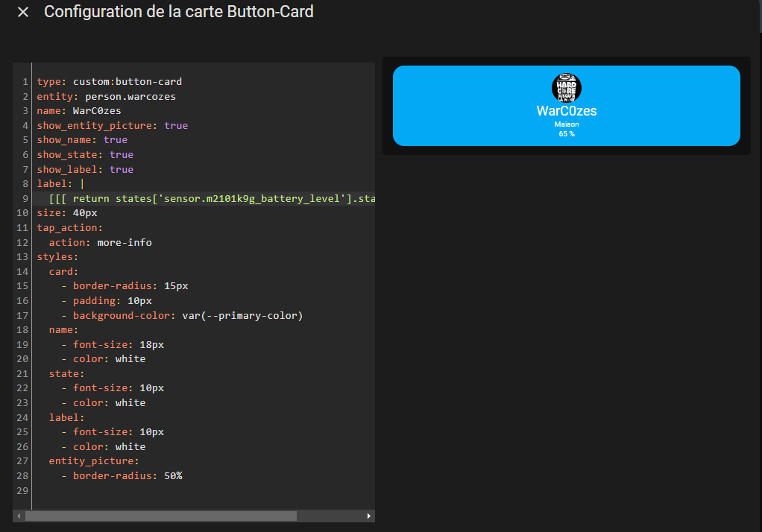Click the var(--primary-color) background value
Image resolution: width=762 pixels, height=532 pixels.
242,315
